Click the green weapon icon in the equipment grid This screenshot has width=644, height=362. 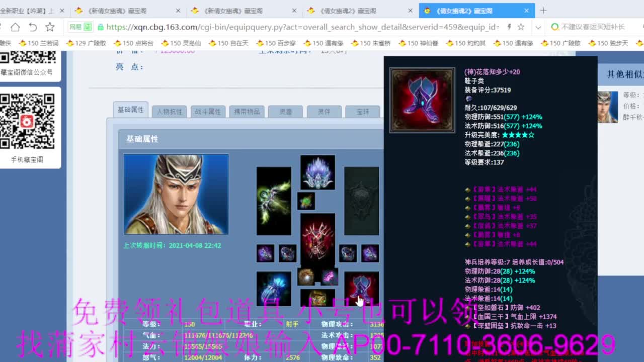(274, 201)
